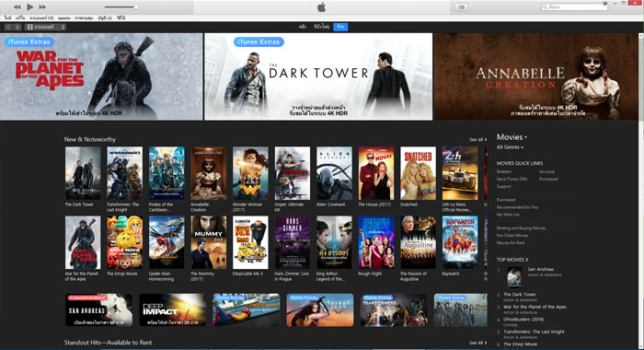644x350 pixels.
Task: Open the media type selector dropdown
Action: [45, 27]
